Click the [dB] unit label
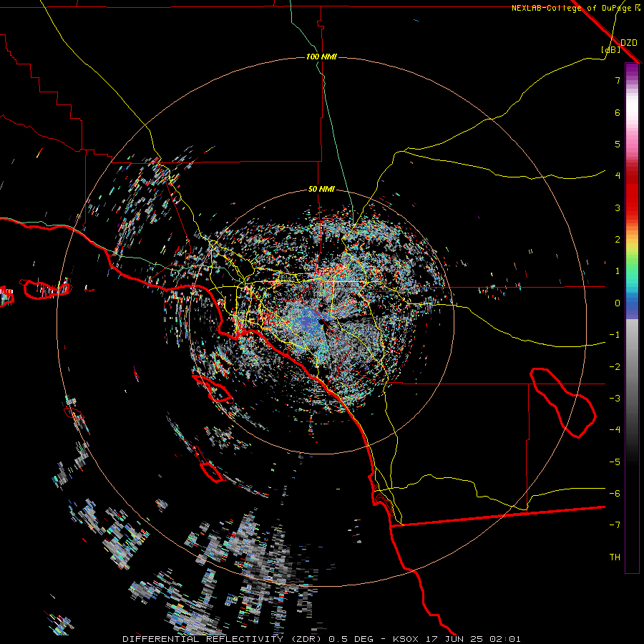The image size is (644, 644). [x=611, y=50]
